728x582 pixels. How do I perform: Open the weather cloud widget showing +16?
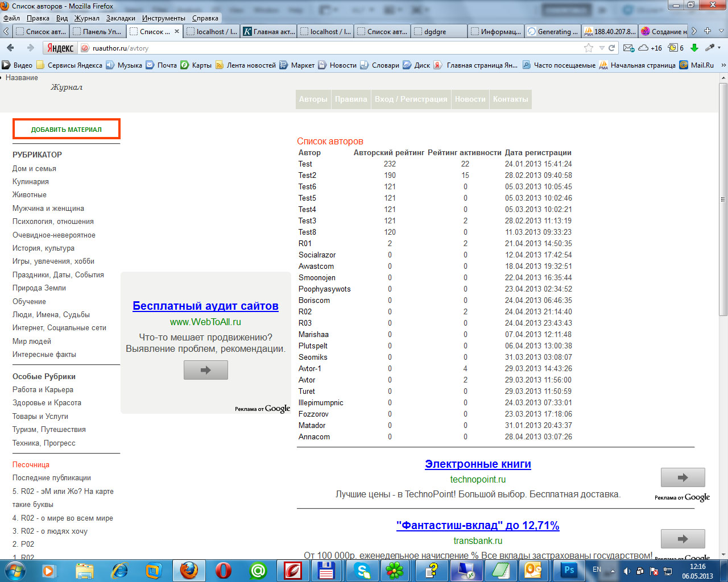pyautogui.click(x=650, y=48)
